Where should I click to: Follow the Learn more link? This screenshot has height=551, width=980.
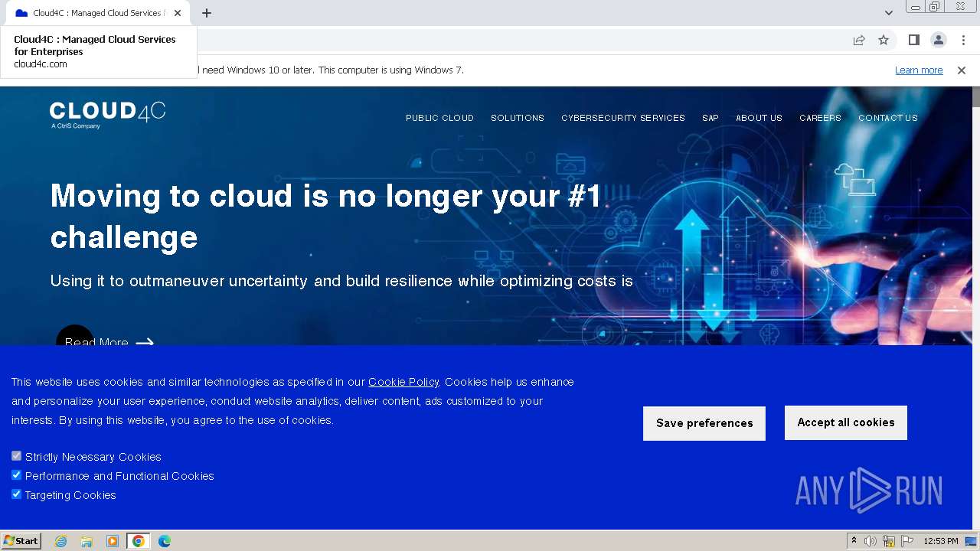(x=919, y=70)
